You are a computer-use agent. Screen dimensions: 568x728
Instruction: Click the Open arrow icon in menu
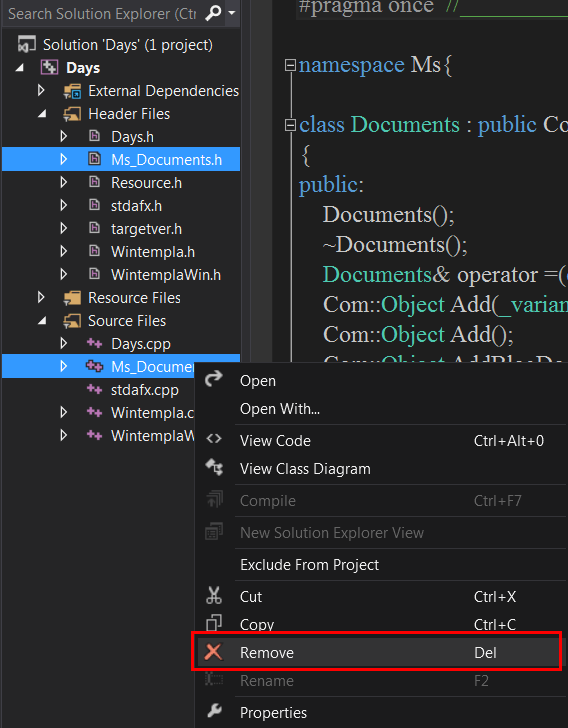214,379
